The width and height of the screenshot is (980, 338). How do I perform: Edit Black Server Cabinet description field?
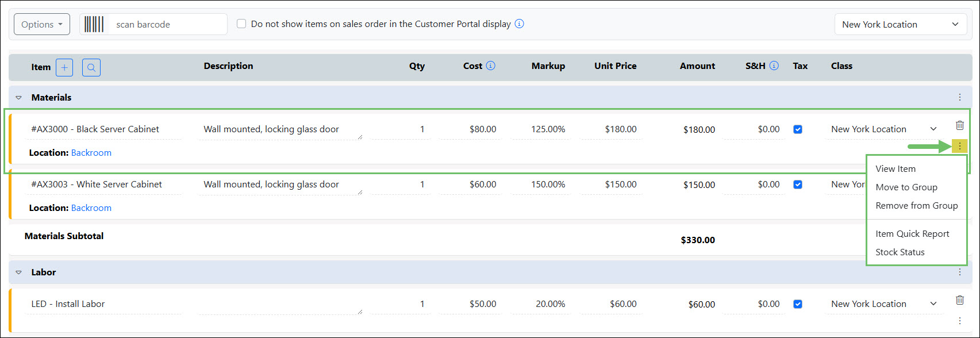pyautogui.click(x=280, y=129)
